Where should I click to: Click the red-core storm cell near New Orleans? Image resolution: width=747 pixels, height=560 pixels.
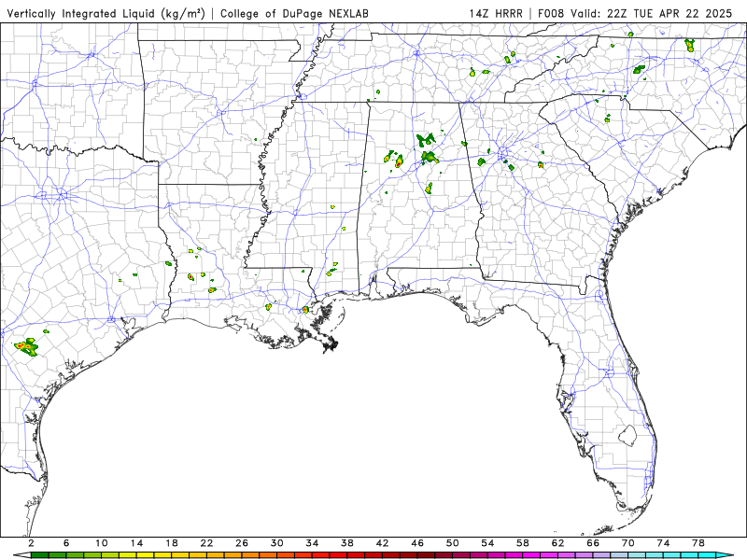pyautogui.click(x=305, y=310)
